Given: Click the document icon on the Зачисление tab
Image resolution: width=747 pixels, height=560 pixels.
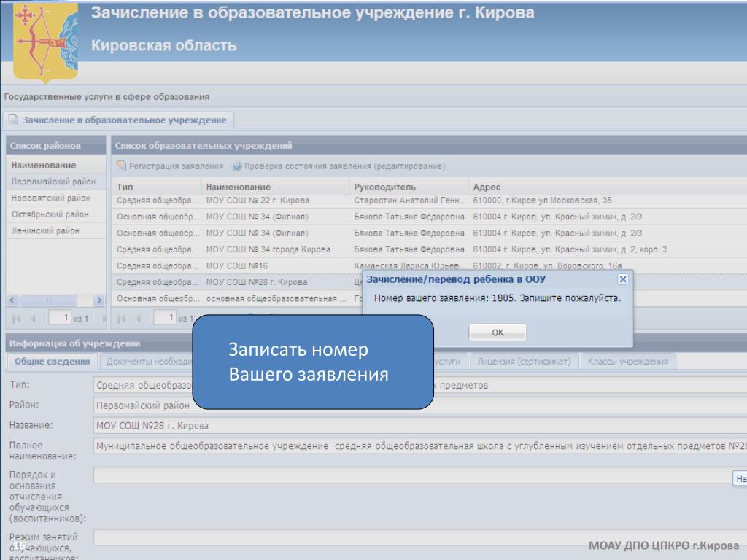Looking at the screenshot, I should (13, 120).
